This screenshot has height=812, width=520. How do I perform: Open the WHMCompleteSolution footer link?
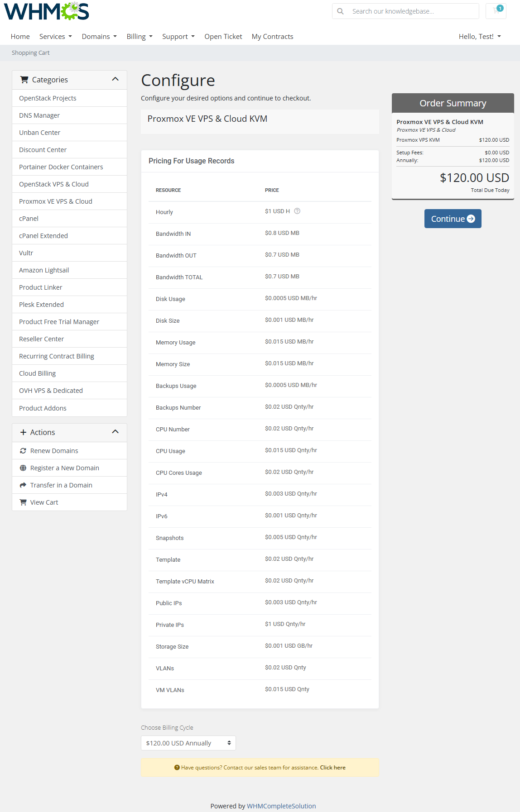(281, 806)
